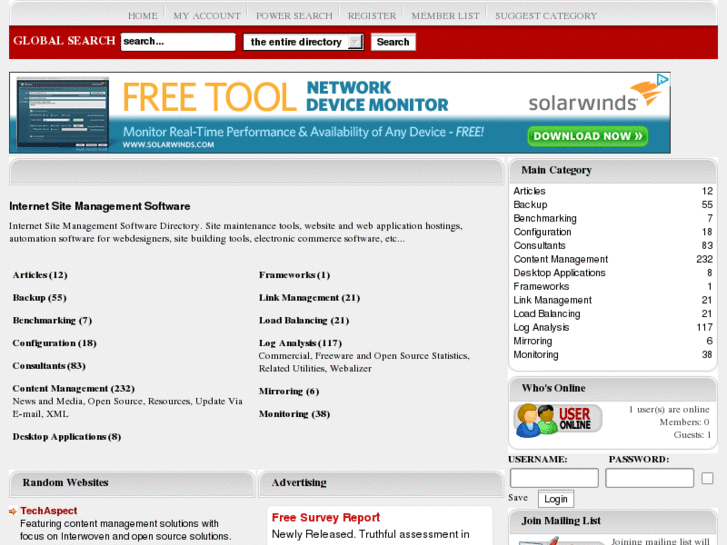Open the Log Analysis (117) category link
Screen dimensions: 727x545
click(300, 343)
